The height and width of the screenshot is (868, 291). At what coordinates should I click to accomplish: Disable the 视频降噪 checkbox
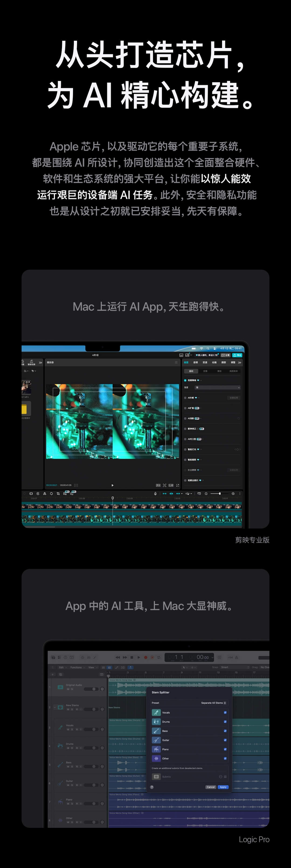point(185,380)
